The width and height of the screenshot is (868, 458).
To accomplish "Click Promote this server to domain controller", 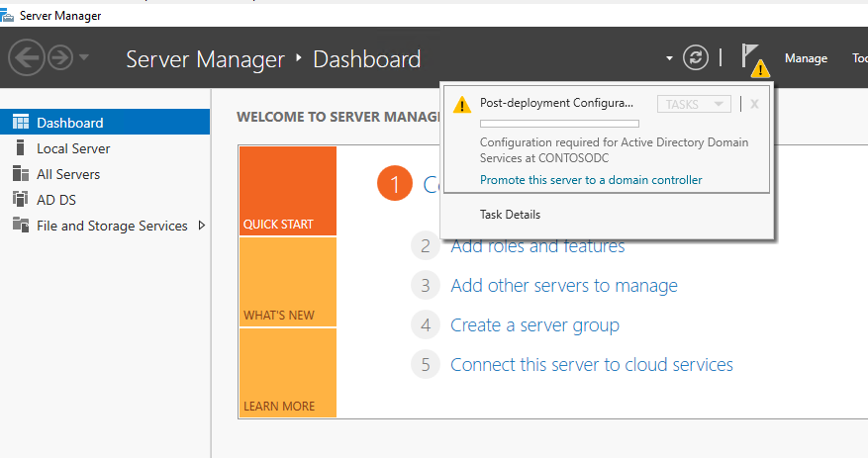I will pos(591,180).
